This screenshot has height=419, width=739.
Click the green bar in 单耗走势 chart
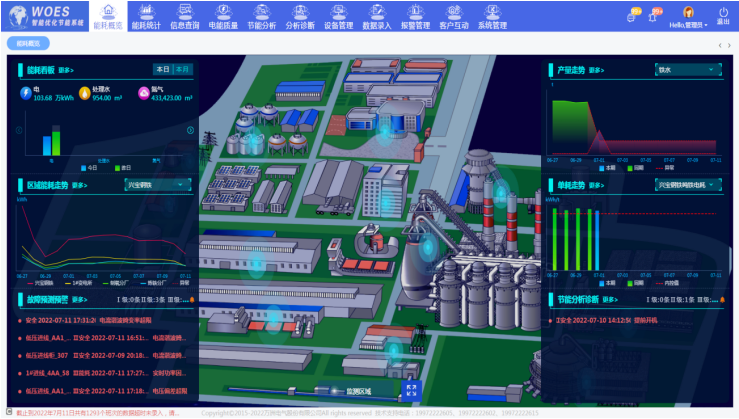(x=554, y=240)
